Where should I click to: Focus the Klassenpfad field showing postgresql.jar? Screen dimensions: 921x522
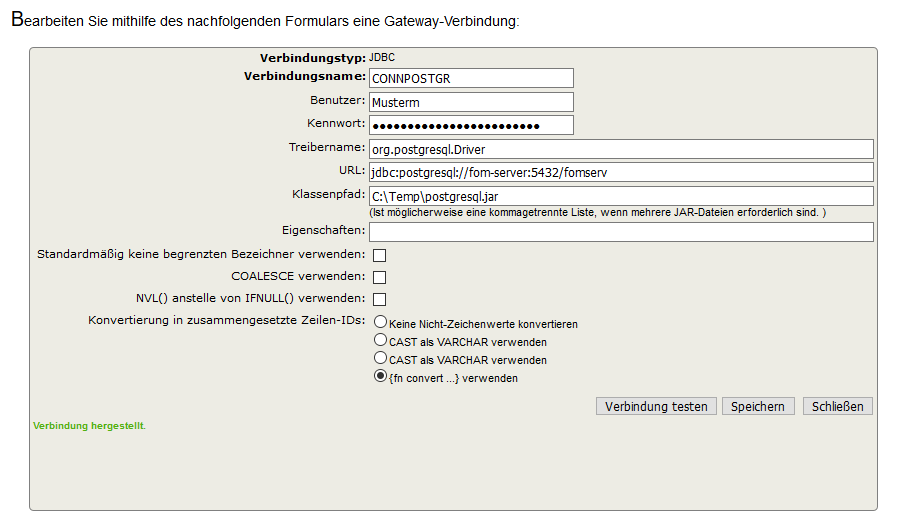click(621, 196)
